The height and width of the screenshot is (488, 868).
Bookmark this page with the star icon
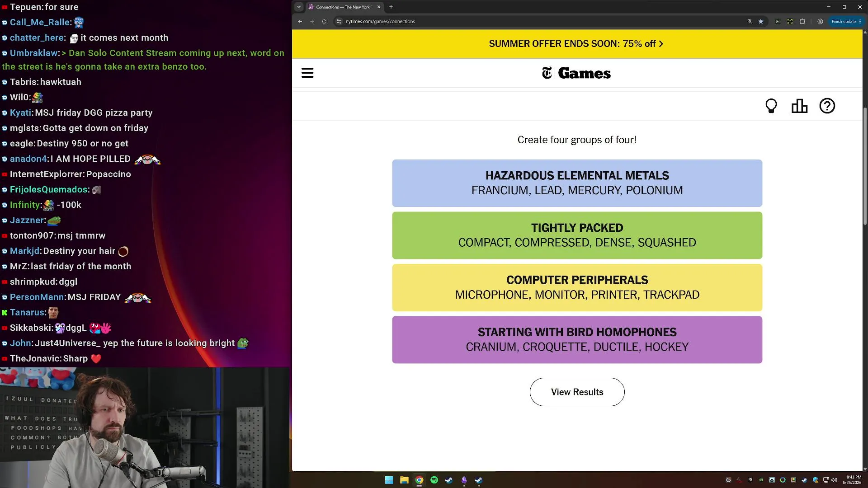[x=761, y=21]
